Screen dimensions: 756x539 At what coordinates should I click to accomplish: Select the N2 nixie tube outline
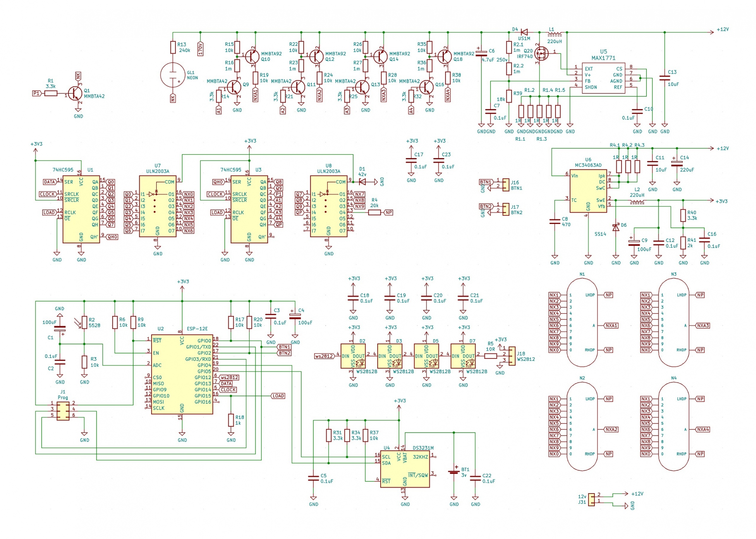(582, 426)
